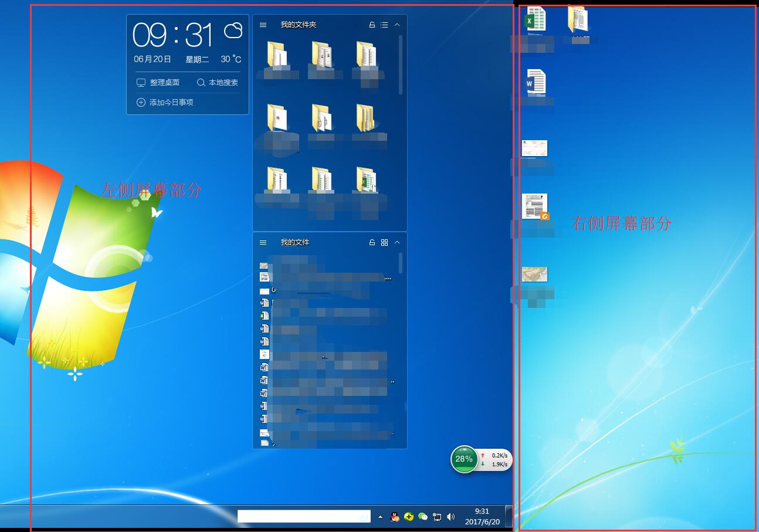The height and width of the screenshot is (532, 759).
Task: Collapse the 我的文件夹 panel with its chevron
Action: pyautogui.click(x=397, y=25)
